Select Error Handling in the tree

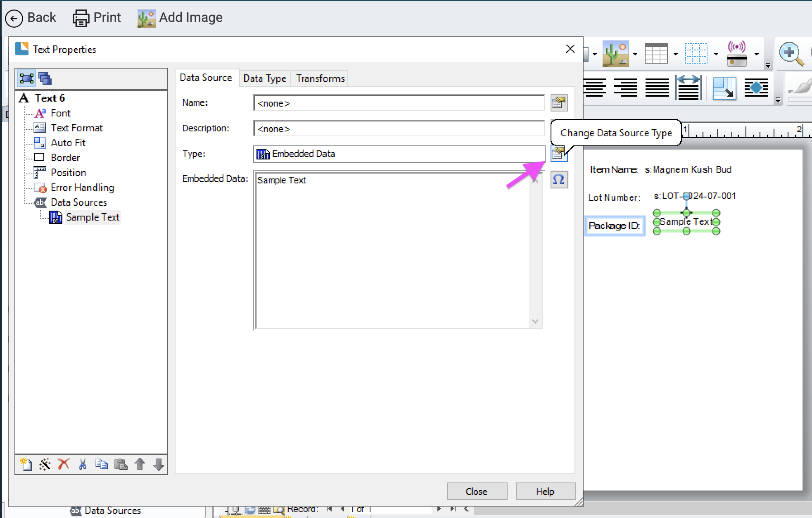point(82,188)
